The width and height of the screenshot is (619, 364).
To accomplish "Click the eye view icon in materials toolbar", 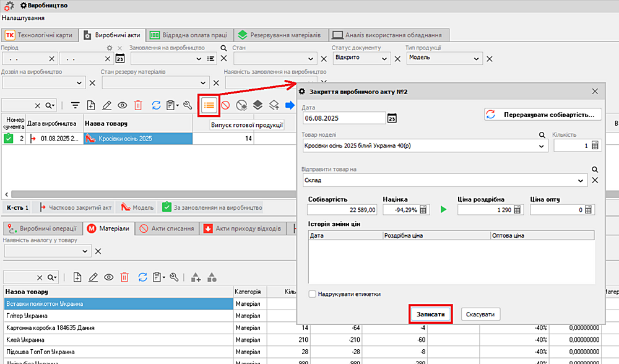I will coord(108,277).
